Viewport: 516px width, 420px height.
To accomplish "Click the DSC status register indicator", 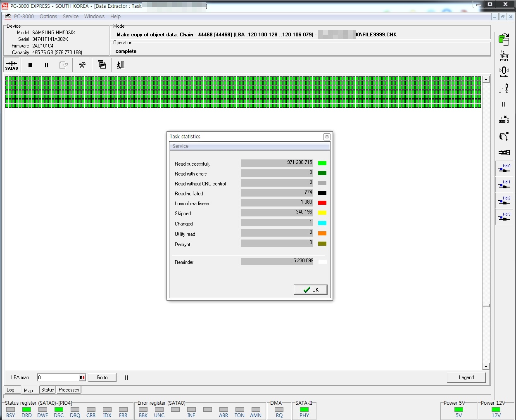I will pyautogui.click(x=59, y=410).
